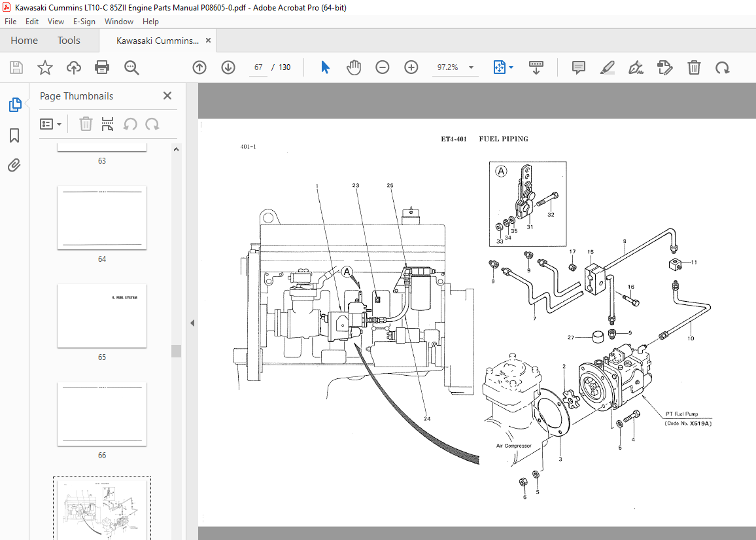
Task: Go to the next page arrow
Action: click(228, 67)
